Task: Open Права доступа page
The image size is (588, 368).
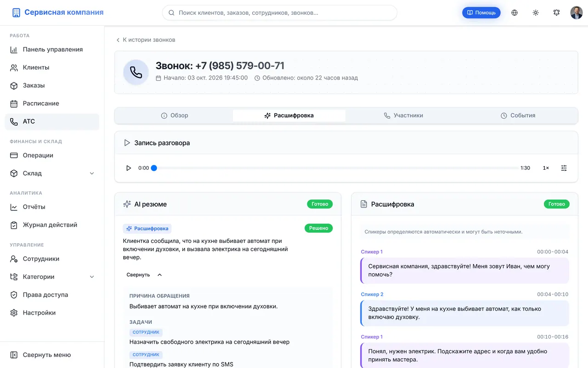Action: point(52,295)
